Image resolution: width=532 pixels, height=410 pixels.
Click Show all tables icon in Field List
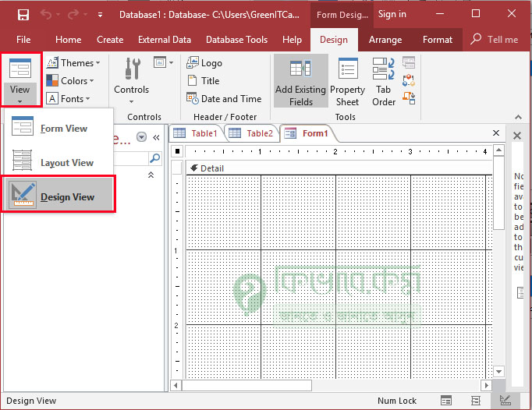pos(520,292)
